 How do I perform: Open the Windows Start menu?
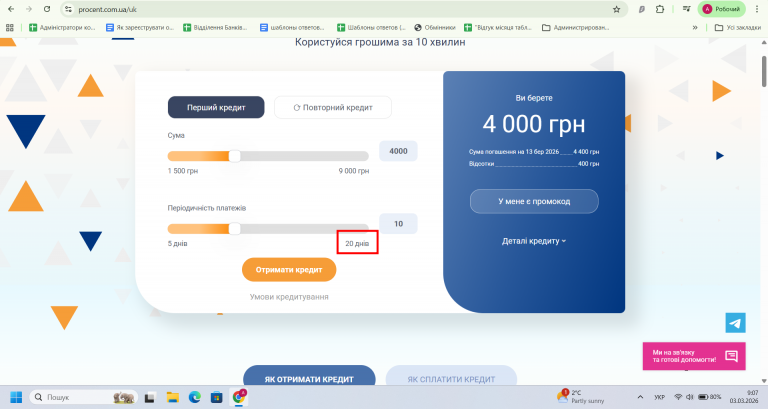coord(16,397)
